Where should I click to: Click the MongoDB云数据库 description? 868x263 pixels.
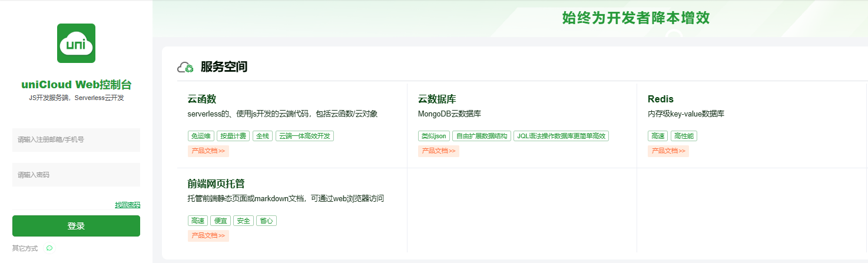point(449,114)
